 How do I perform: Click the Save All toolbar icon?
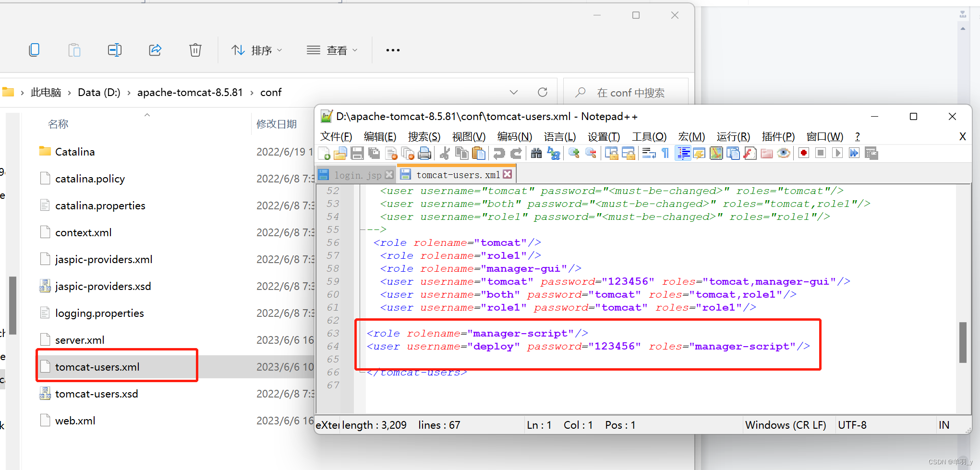(x=374, y=153)
